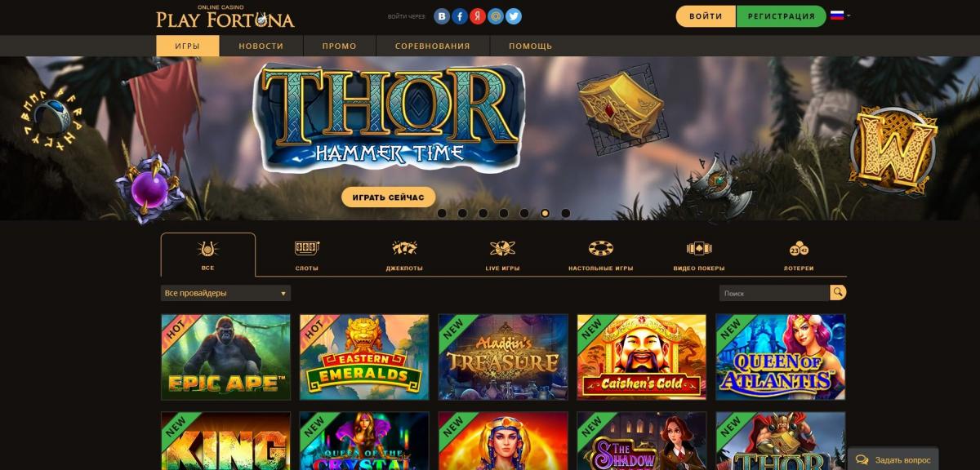Select the last banner carousel dot
Screen dimensions: 980x470
[x=566, y=213]
